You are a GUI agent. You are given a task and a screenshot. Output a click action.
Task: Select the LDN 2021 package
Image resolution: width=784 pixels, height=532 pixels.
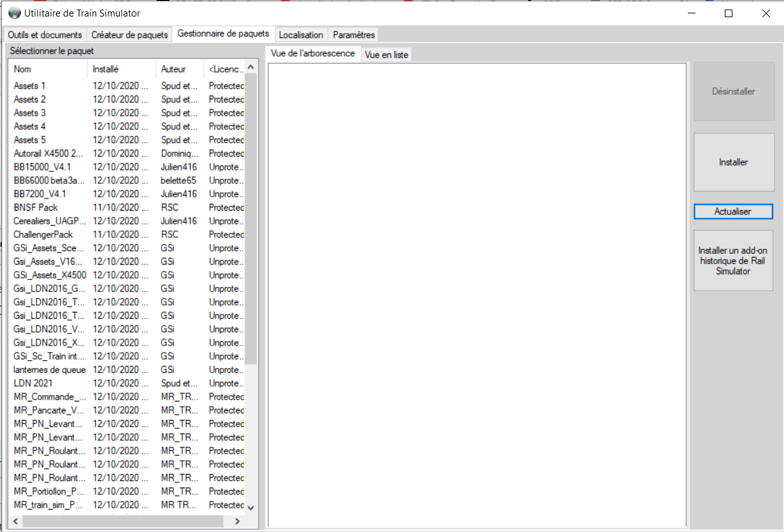[127, 383]
